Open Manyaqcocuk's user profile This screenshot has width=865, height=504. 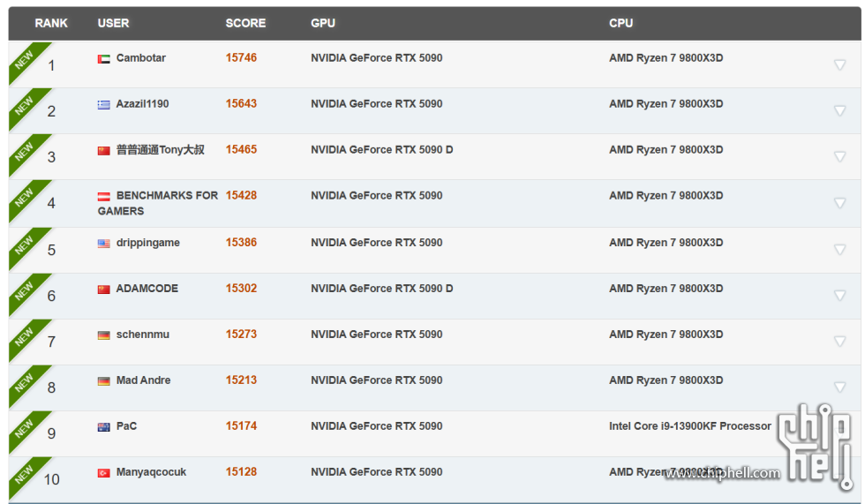point(151,472)
